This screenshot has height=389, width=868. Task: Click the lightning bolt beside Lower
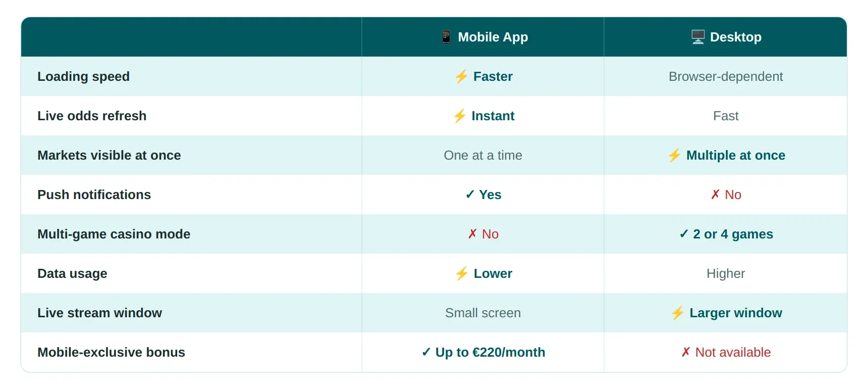coord(462,273)
